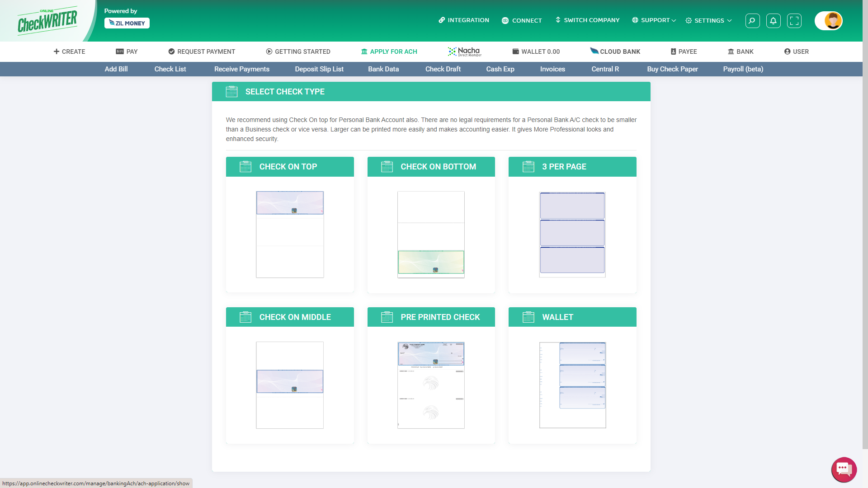Expand the Settings dropdown
The width and height of the screenshot is (868, 488).
[708, 20]
